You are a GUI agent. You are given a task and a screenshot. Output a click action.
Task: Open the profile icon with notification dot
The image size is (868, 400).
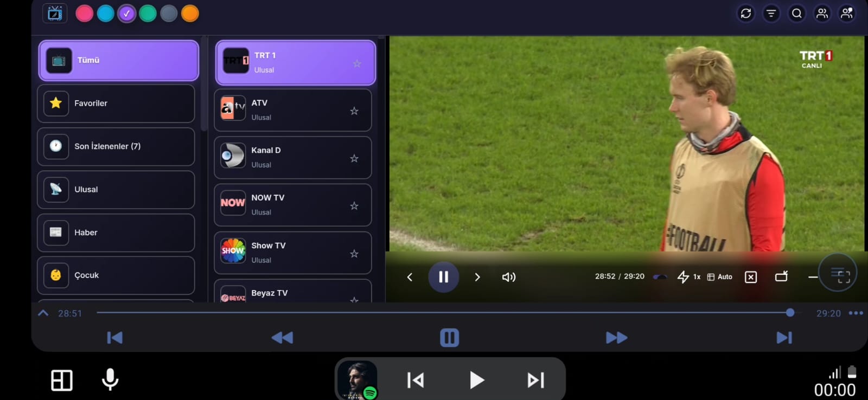(847, 14)
